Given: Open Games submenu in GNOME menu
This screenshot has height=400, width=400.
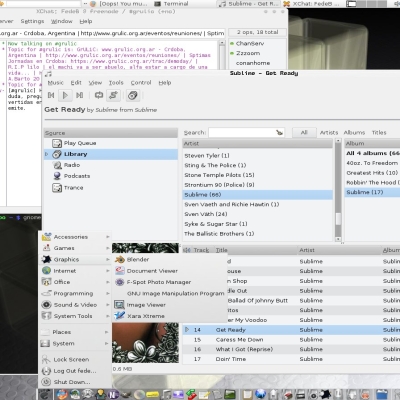Looking at the screenshot, I should coord(75,248).
